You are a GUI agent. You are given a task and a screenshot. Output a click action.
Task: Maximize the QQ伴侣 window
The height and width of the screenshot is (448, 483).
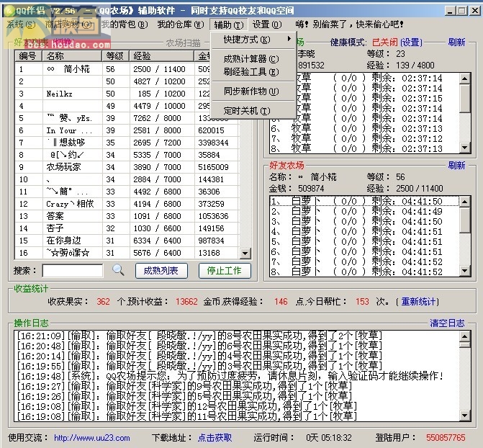(461, 11)
